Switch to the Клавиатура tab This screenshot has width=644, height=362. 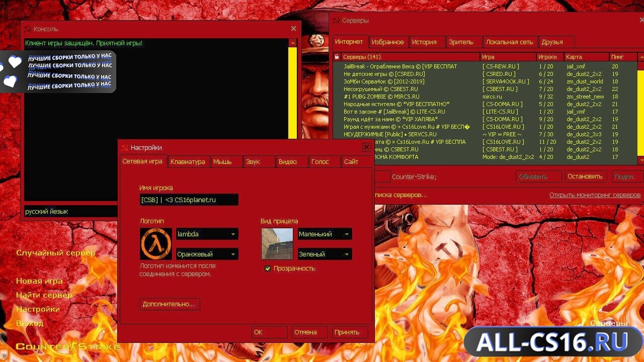coord(188,162)
